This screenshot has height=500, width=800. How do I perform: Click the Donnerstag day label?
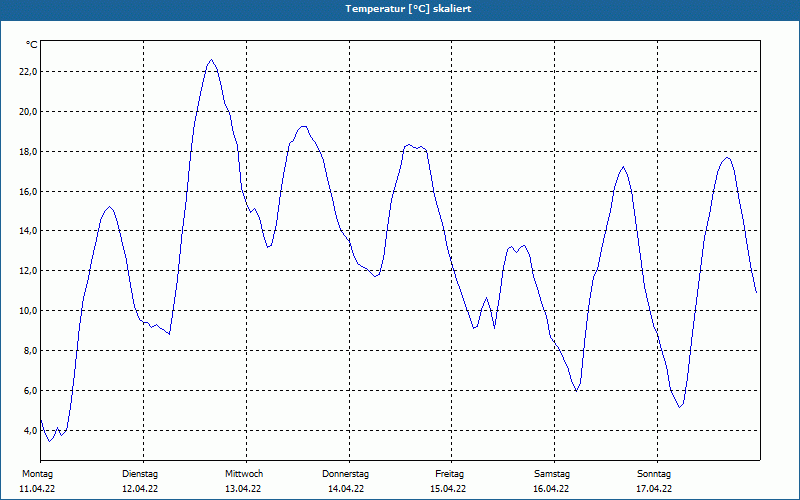click(345, 474)
